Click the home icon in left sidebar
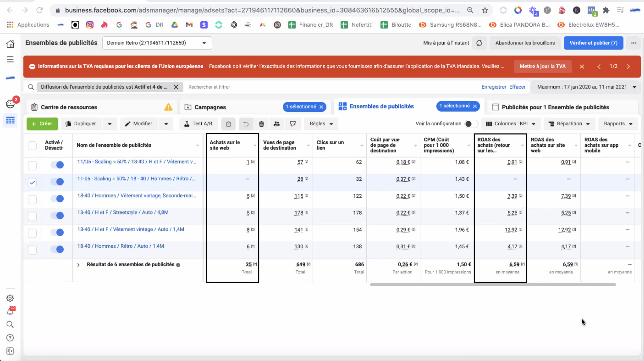Viewport: 644px width, 361px height. point(10,44)
